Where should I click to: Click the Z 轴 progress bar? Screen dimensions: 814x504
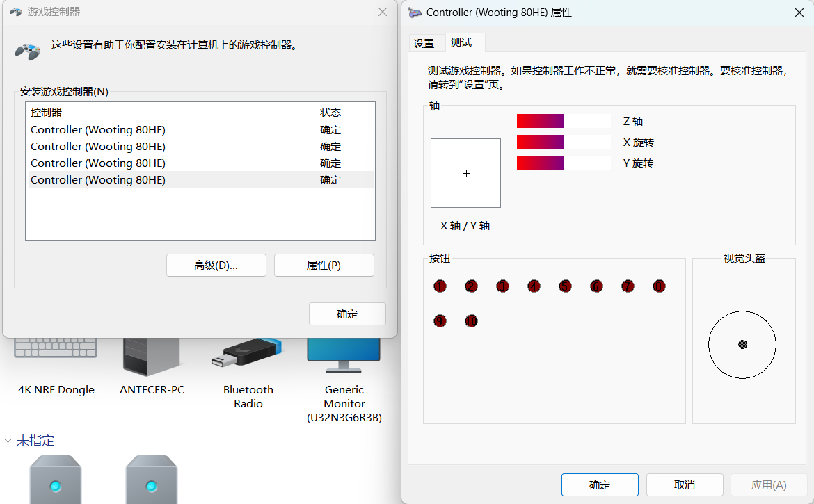[564, 121]
